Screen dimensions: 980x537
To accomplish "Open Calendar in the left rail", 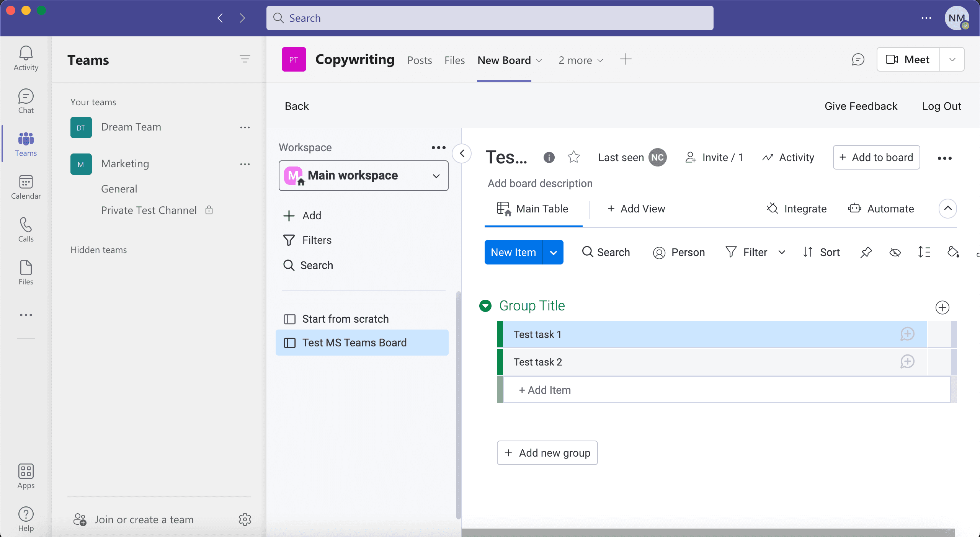I will [x=26, y=187].
